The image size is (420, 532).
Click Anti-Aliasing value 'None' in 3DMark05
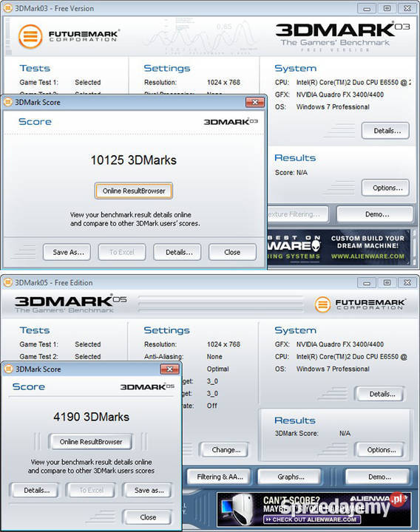[214, 357]
